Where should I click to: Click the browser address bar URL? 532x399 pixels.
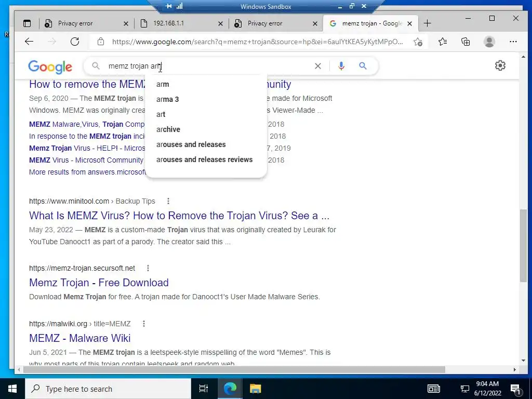pos(257,42)
